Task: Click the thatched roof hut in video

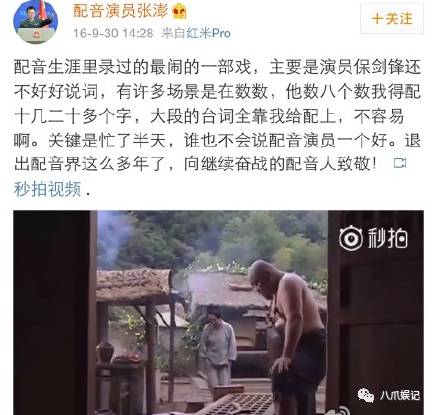Action: click(134, 283)
